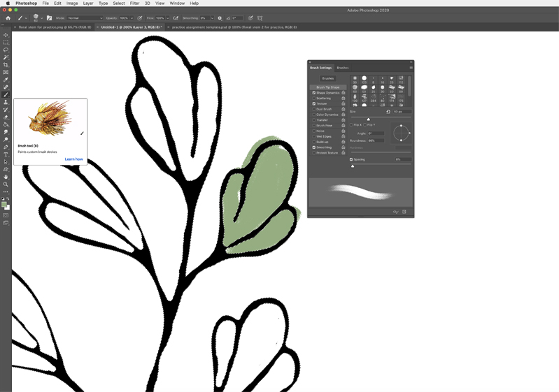Enable the Scattering checkbox

(x=314, y=99)
